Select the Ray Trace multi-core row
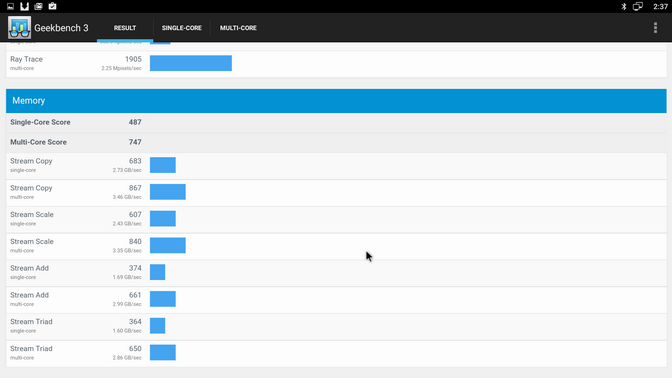672x378 pixels. coord(336,63)
